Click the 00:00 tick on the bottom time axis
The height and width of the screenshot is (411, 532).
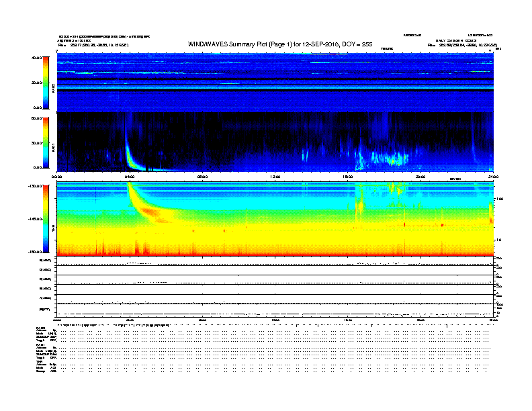pos(57,320)
